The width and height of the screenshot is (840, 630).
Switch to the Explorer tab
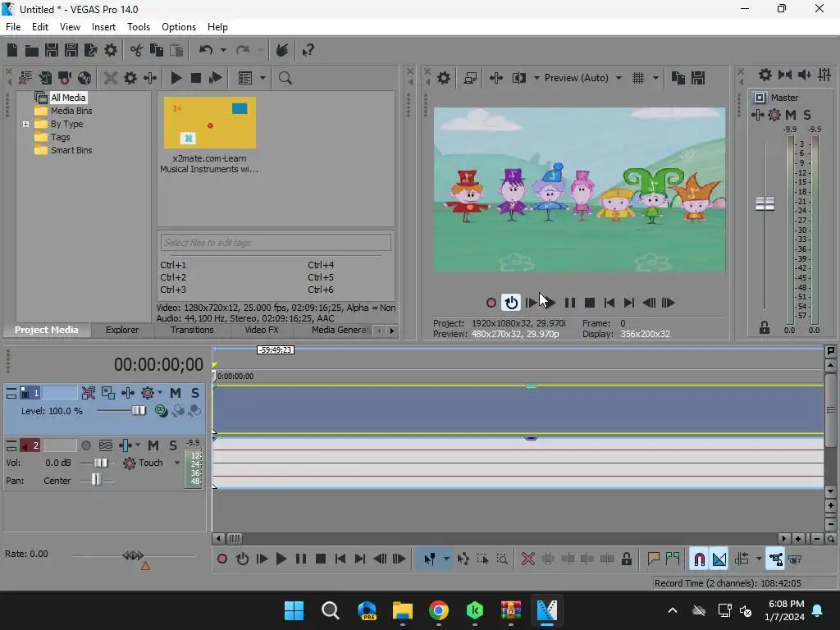tap(122, 330)
